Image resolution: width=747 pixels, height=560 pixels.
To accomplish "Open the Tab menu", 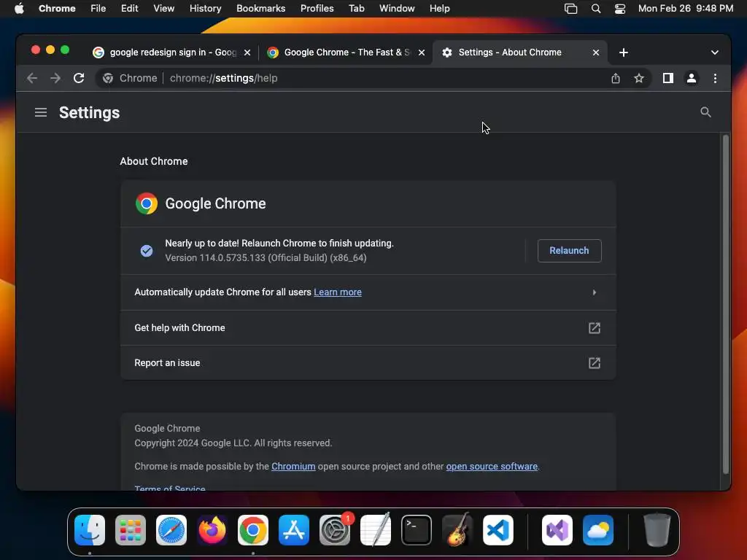I will (356, 9).
